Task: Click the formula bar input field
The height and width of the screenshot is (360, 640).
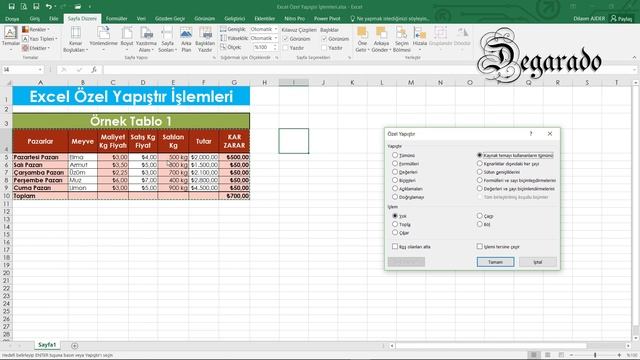Action: (367, 70)
